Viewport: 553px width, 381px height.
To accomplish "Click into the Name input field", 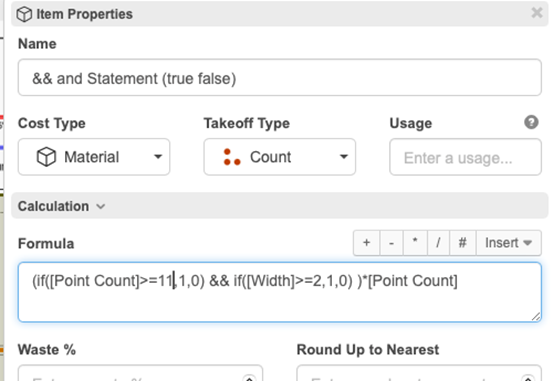I will (x=280, y=78).
